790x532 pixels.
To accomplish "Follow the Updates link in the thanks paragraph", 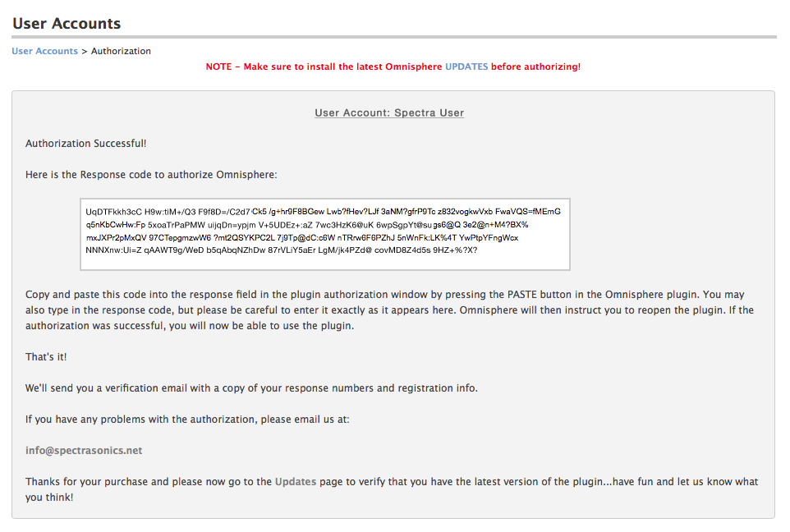I will pyautogui.click(x=296, y=482).
